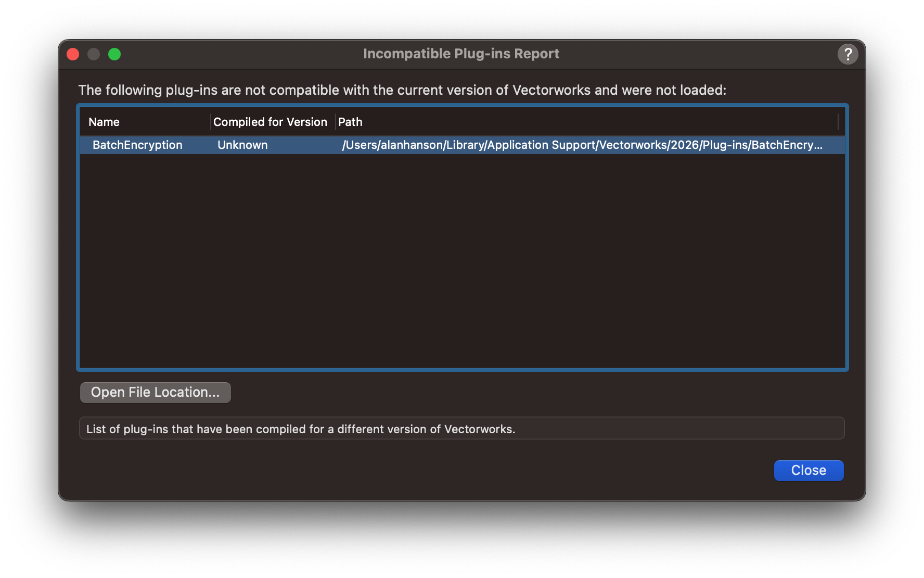This screenshot has height=578, width=924.
Task: Click the truncated ellipsis ending the path
Action: click(x=818, y=145)
